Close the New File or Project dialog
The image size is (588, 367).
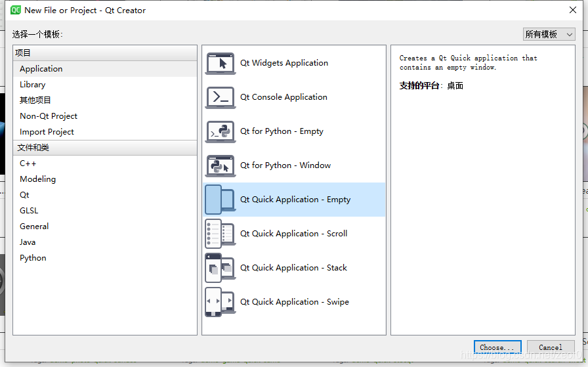[x=573, y=10]
